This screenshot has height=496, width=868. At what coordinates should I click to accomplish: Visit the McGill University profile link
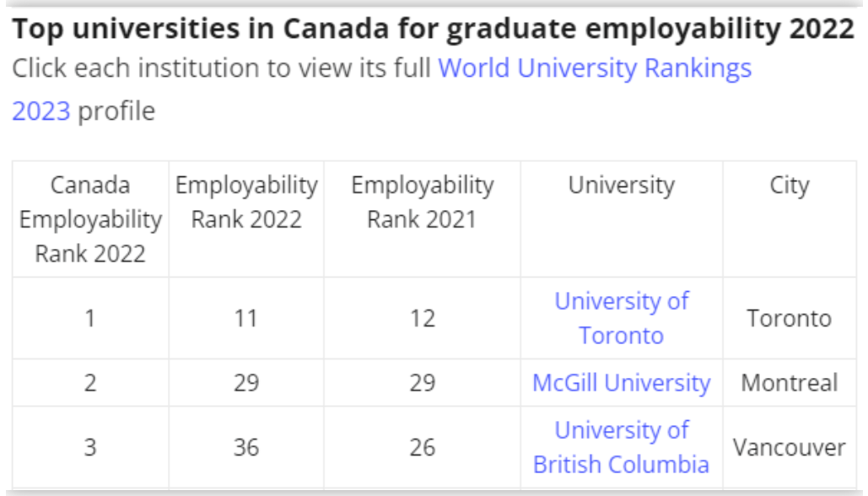pos(621,383)
